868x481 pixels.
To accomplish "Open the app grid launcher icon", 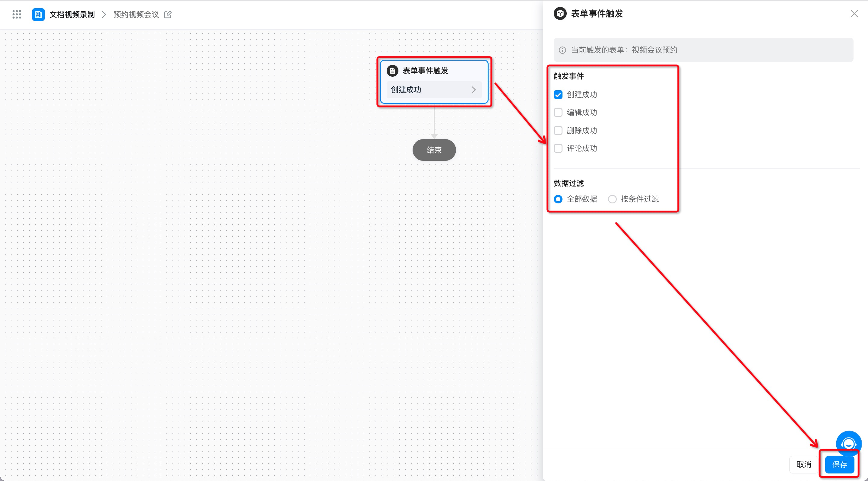I will tap(17, 14).
